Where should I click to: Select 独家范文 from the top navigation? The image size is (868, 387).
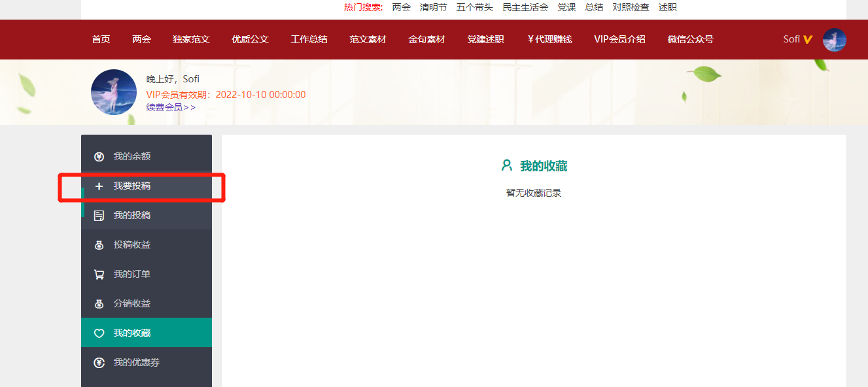[x=191, y=39]
